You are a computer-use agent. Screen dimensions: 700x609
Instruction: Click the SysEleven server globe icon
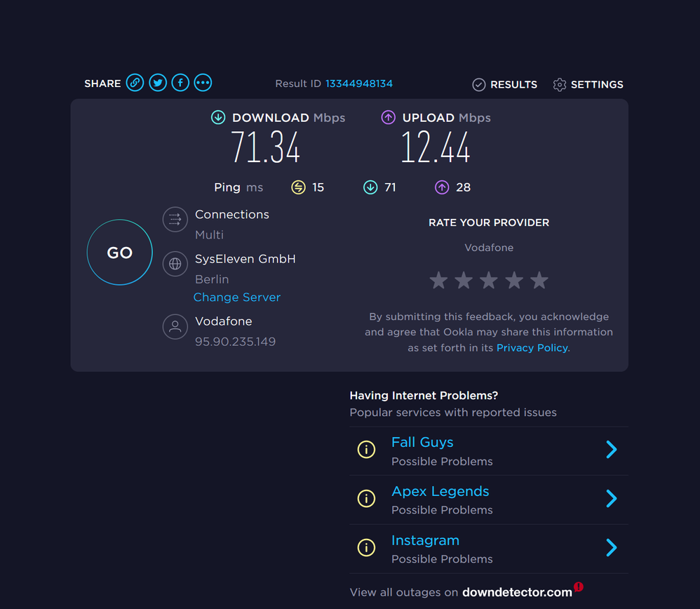click(175, 264)
